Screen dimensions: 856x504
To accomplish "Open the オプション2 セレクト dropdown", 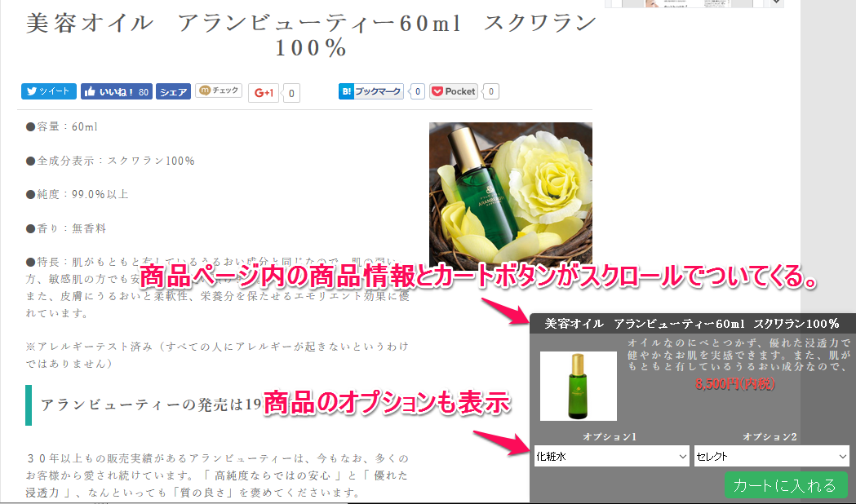I will coord(771,457).
